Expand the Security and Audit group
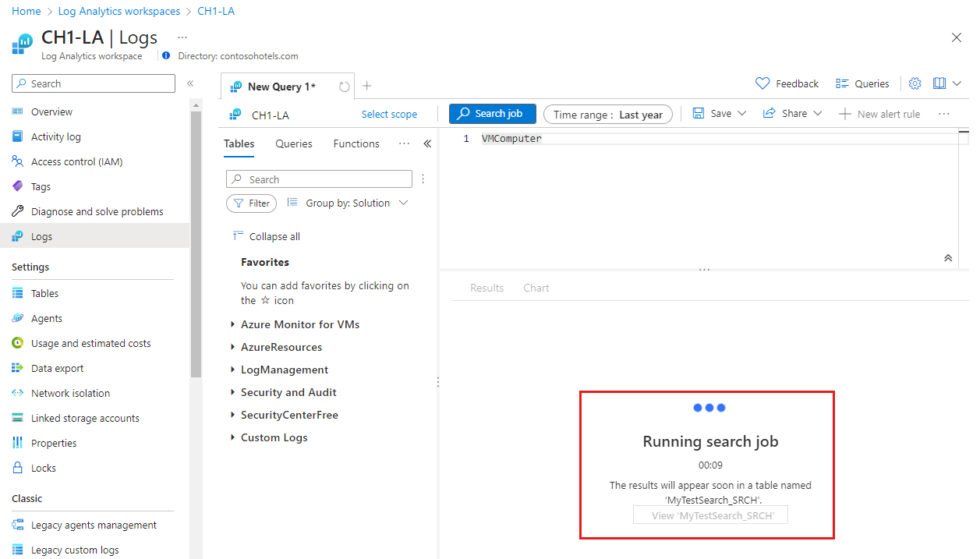Image resolution: width=980 pixels, height=559 pixels. pyautogui.click(x=232, y=392)
